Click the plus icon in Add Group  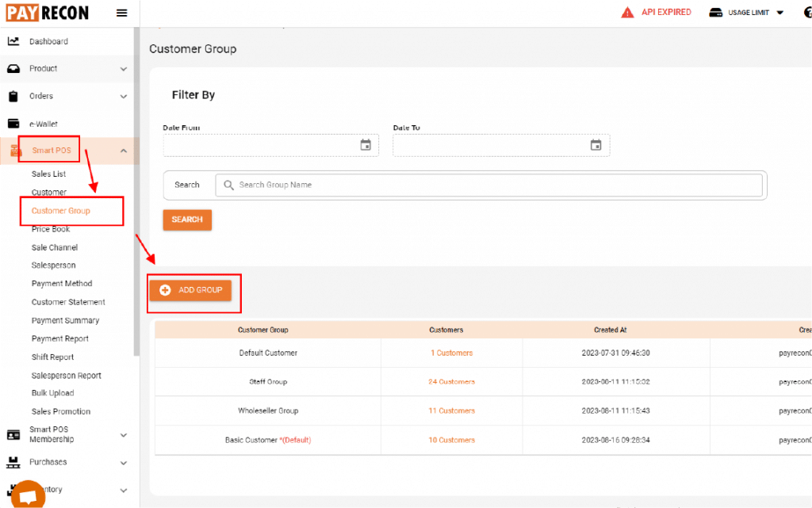point(165,290)
